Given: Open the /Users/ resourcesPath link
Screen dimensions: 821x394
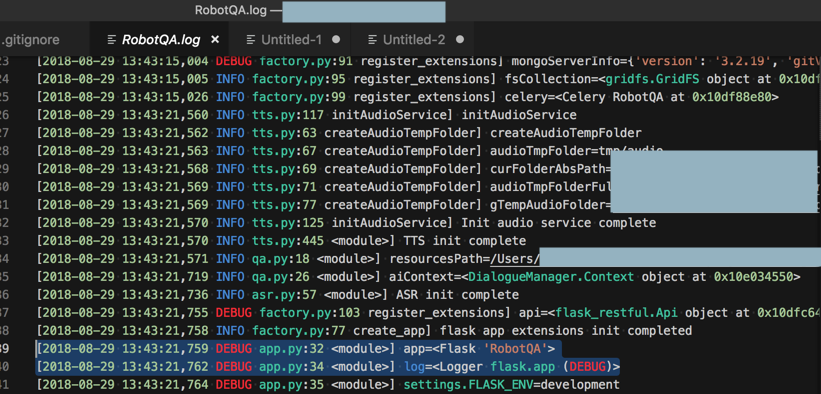Looking at the screenshot, I should (514, 259).
